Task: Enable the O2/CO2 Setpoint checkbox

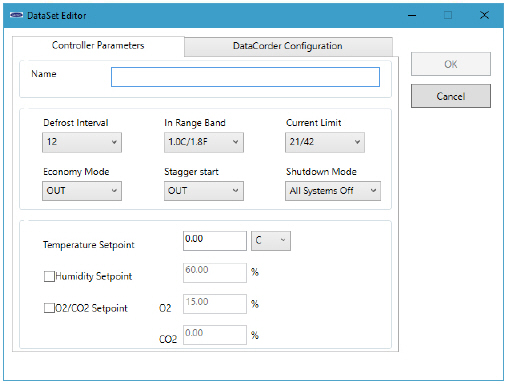Action: coord(49,308)
